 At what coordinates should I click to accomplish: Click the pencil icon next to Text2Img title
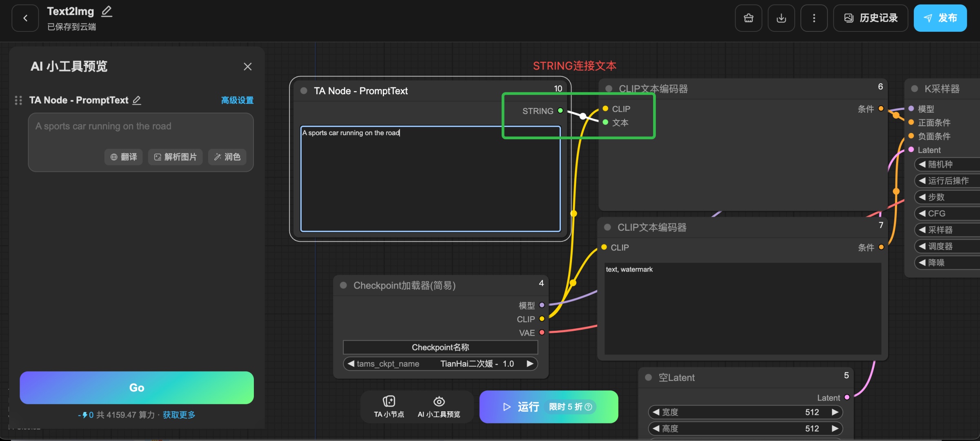(107, 11)
